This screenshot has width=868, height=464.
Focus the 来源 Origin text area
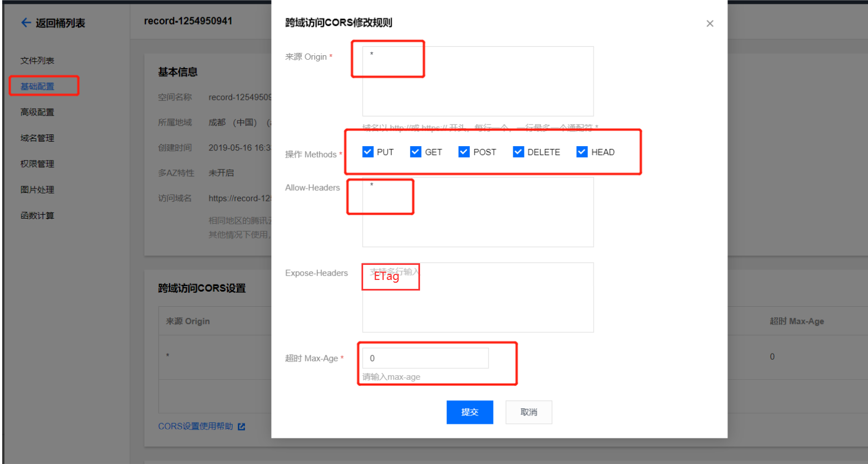click(478, 81)
